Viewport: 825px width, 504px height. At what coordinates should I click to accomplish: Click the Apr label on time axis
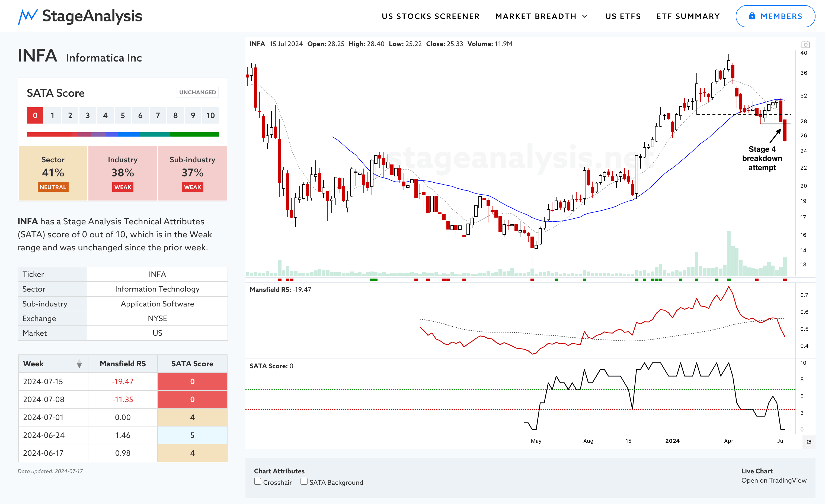[x=728, y=441]
